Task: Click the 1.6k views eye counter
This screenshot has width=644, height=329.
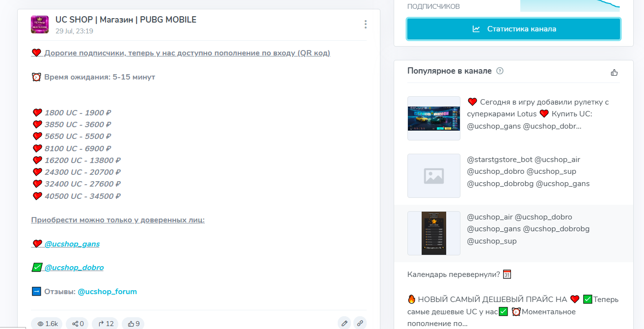Action: pyautogui.click(x=48, y=324)
